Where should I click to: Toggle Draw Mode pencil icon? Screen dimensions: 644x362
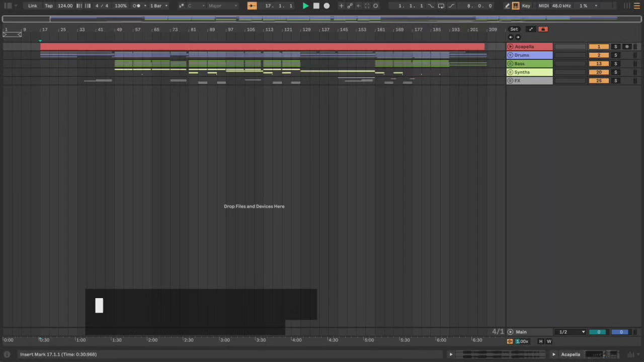click(507, 6)
